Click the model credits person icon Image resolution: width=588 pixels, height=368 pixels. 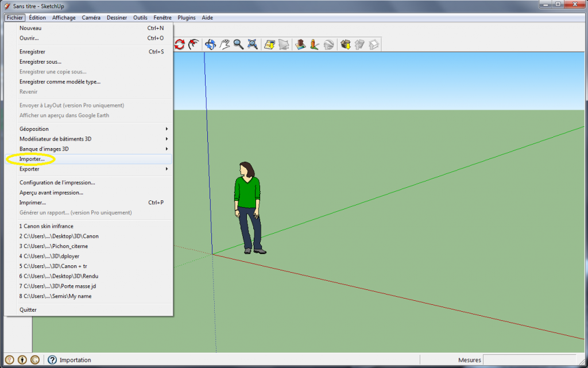22,360
